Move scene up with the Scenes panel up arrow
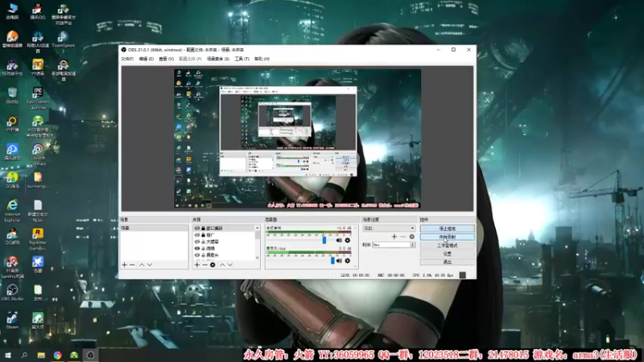The height and width of the screenshot is (362, 644). 142,265
